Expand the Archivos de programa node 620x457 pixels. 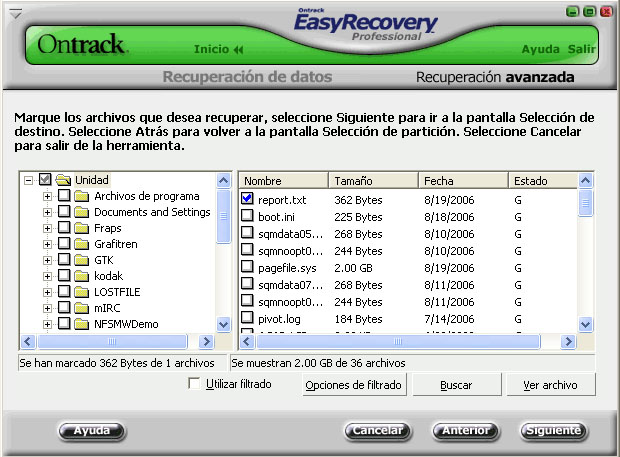pos(47,196)
